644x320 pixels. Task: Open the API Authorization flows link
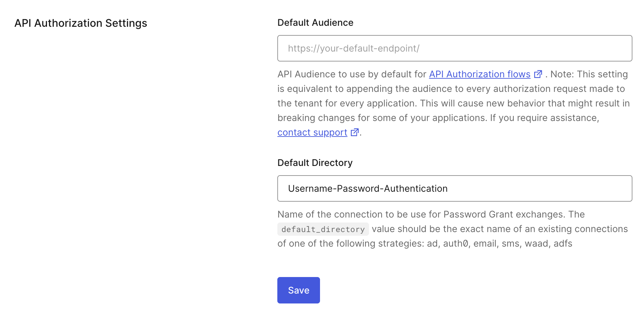click(x=480, y=74)
